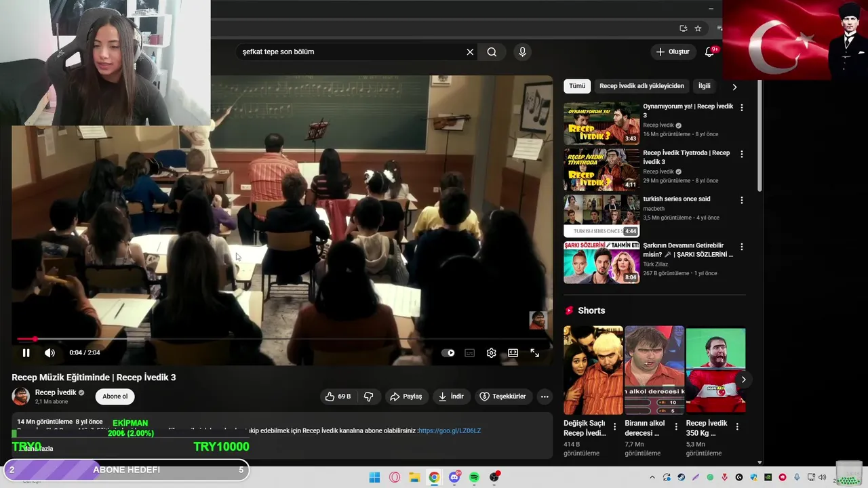This screenshot has width=868, height=488.
Task: Open the NVIDIA icon in the system tray
Action: click(x=768, y=477)
